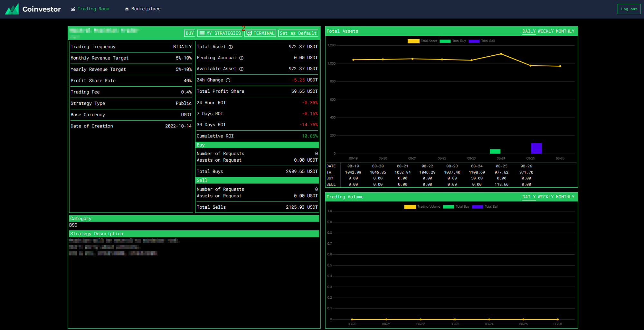Select WEEKLY in Trading Volume chart
This screenshot has height=330, width=644.
pyautogui.click(x=545, y=197)
